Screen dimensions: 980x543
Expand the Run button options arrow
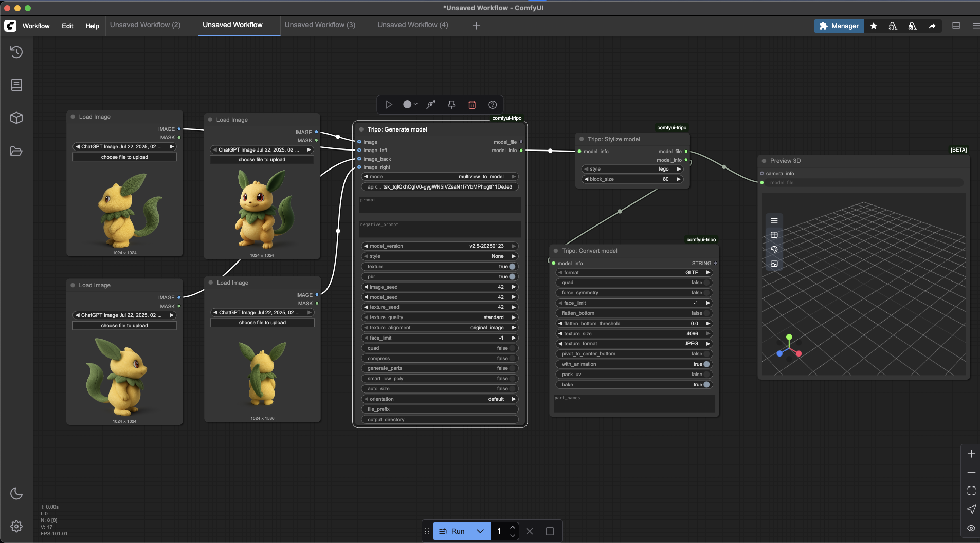480,531
